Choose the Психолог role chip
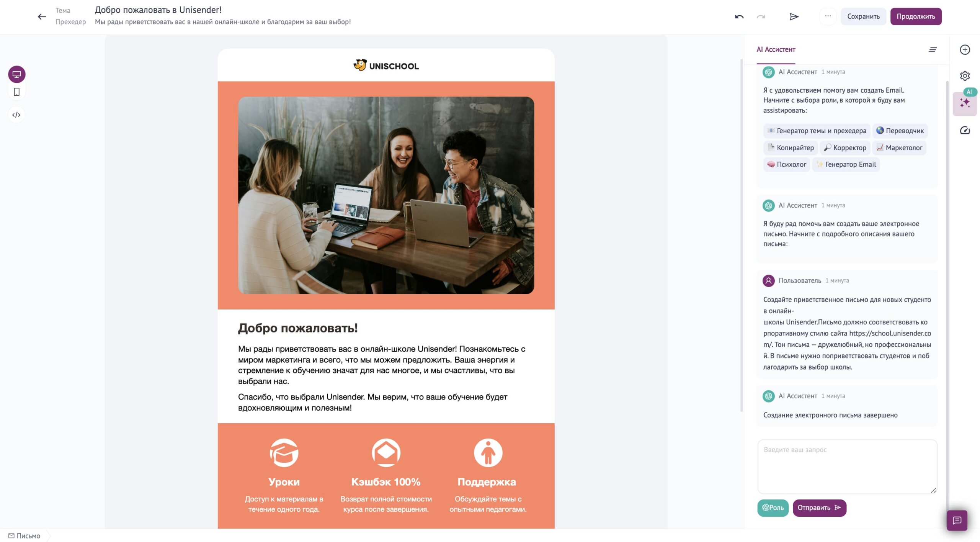This screenshot has height=542, width=980. click(x=787, y=164)
